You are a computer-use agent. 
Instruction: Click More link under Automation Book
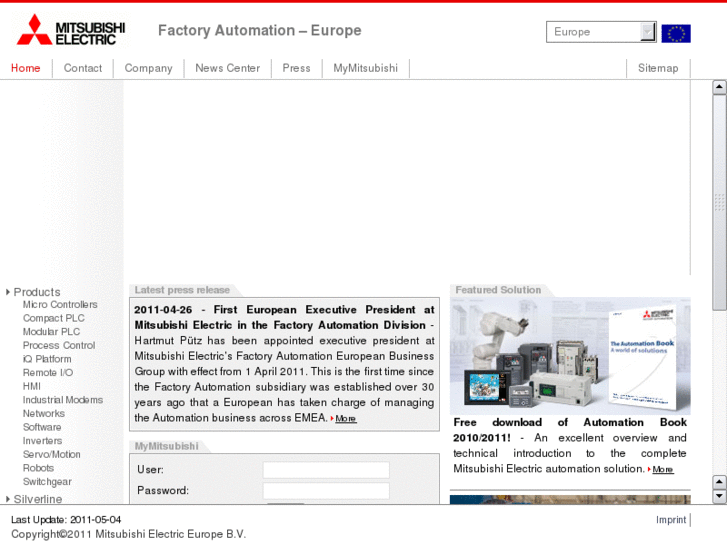(663, 469)
